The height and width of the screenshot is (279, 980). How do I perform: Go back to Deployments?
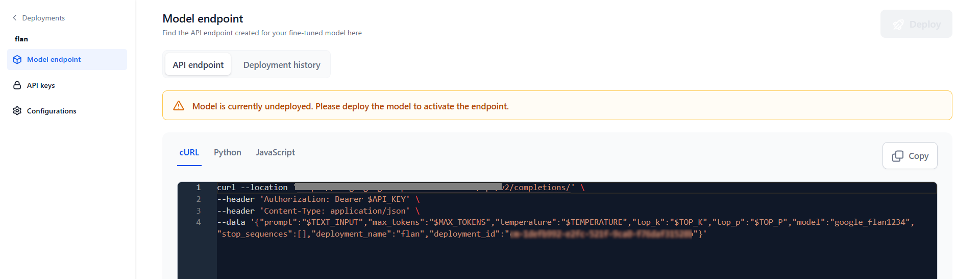[x=43, y=18]
